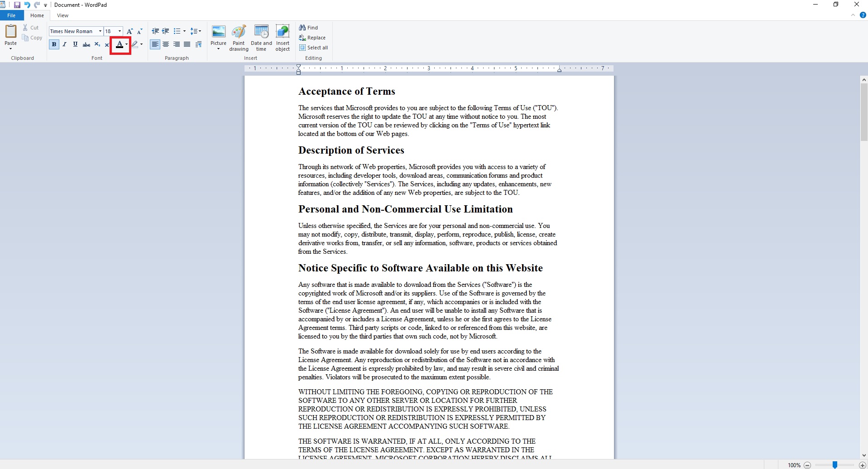Toggle Italic formatting
Viewport: 868px width, 469px height.
pyautogui.click(x=65, y=44)
